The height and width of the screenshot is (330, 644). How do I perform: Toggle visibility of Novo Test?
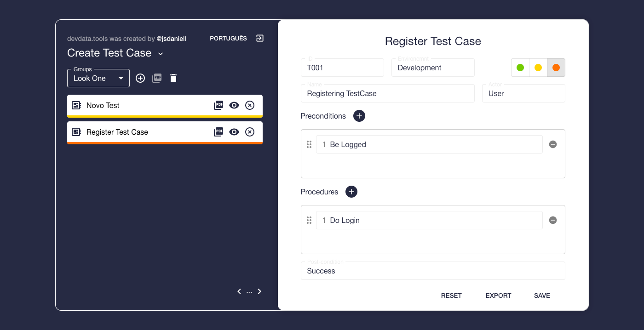pos(234,105)
